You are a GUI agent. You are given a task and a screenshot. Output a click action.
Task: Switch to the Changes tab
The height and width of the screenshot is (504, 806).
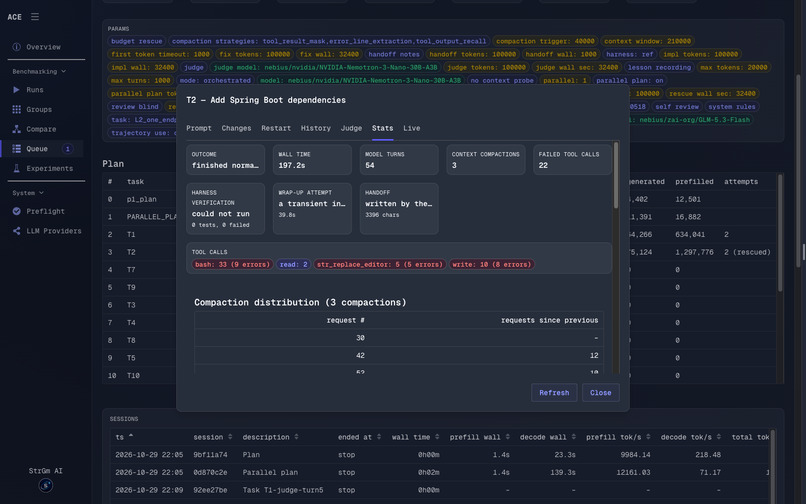pos(236,128)
